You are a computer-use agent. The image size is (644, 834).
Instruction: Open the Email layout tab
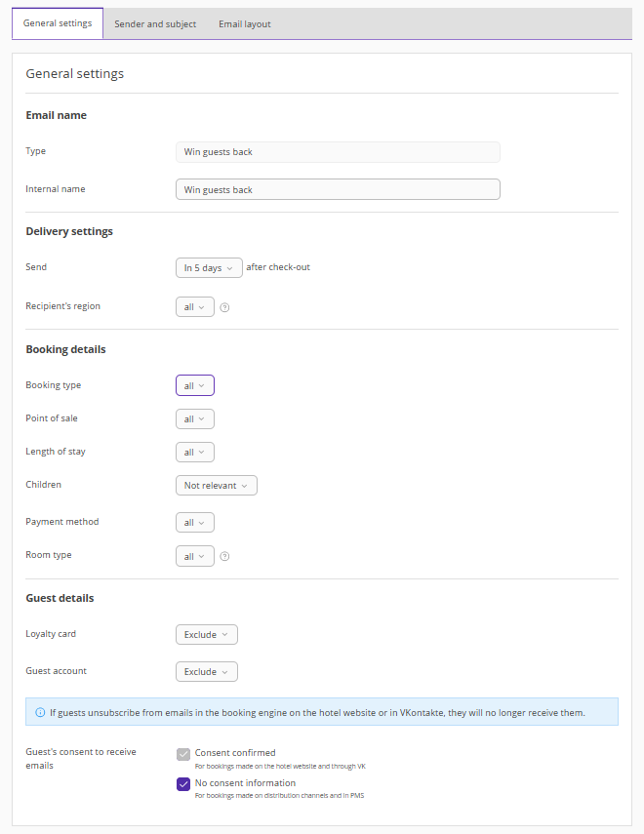(x=245, y=24)
